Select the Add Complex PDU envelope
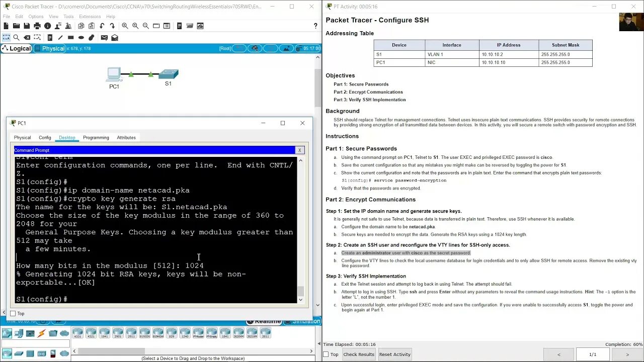 115,37
